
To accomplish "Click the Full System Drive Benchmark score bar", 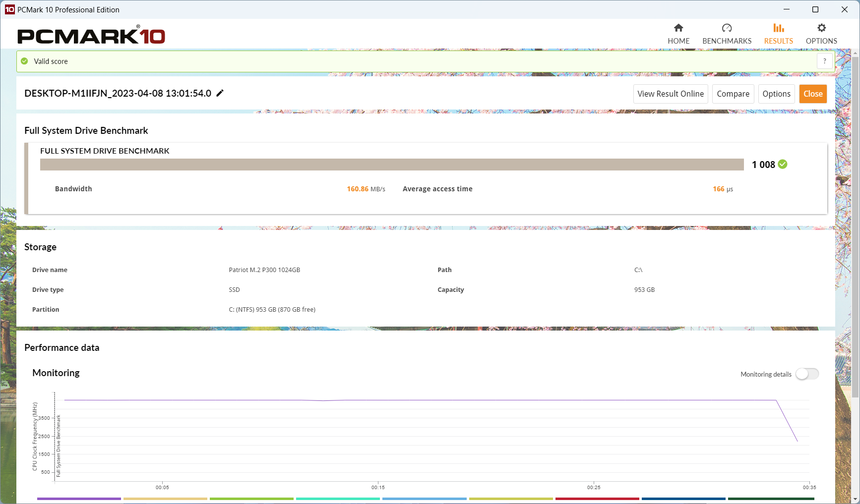I will (x=392, y=165).
